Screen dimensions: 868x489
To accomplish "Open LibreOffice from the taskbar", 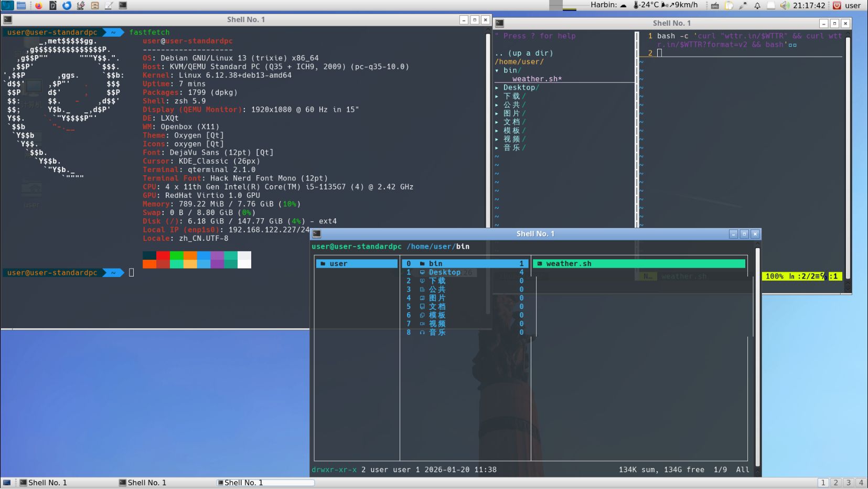I will [x=52, y=5].
